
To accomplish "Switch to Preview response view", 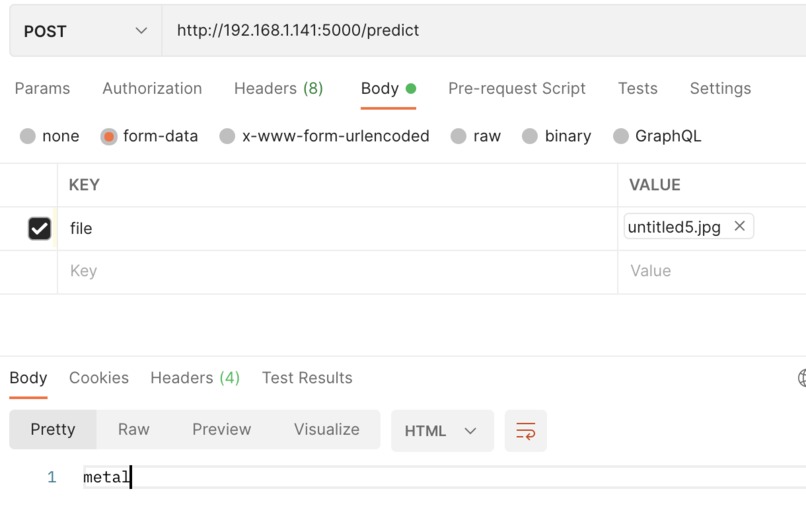I will click(x=222, y=430).
